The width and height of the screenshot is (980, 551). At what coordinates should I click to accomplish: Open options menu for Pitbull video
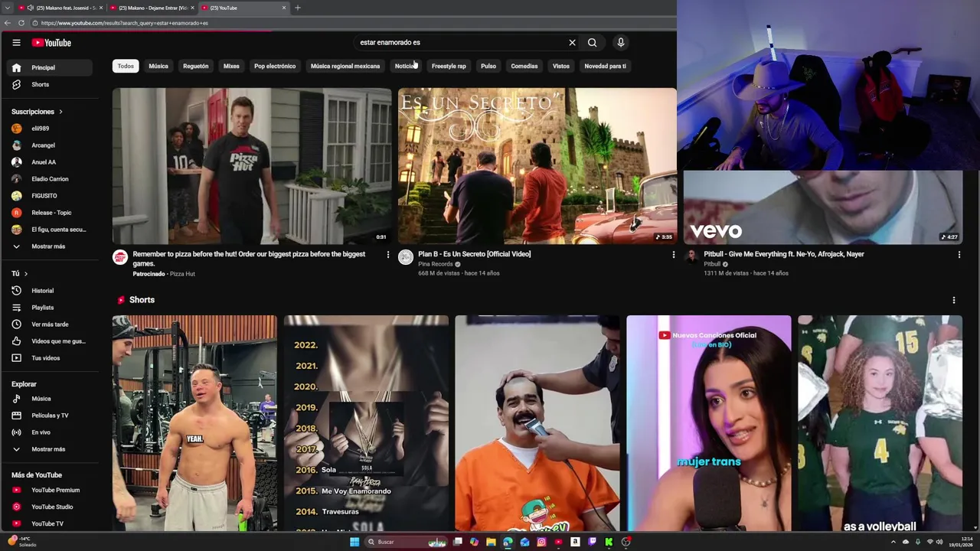click(959, 255)
